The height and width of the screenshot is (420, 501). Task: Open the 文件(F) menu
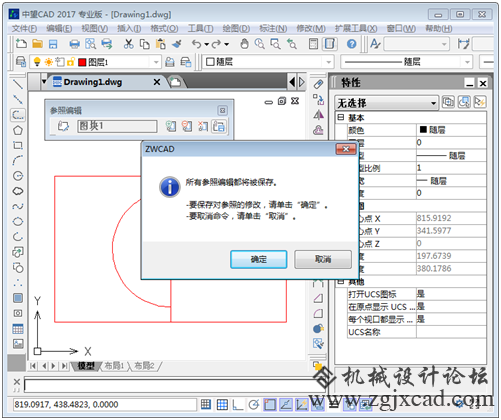coord(24,29)
